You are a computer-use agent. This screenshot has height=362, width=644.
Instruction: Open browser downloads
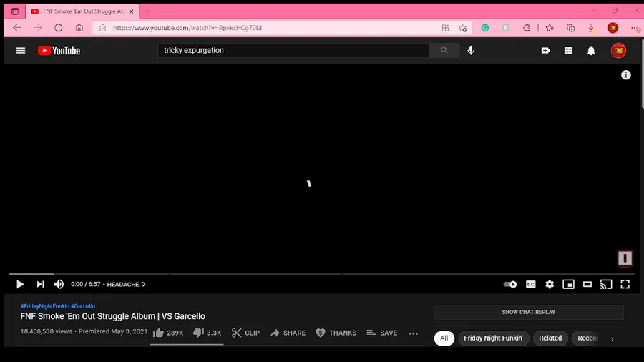[591, 28]
